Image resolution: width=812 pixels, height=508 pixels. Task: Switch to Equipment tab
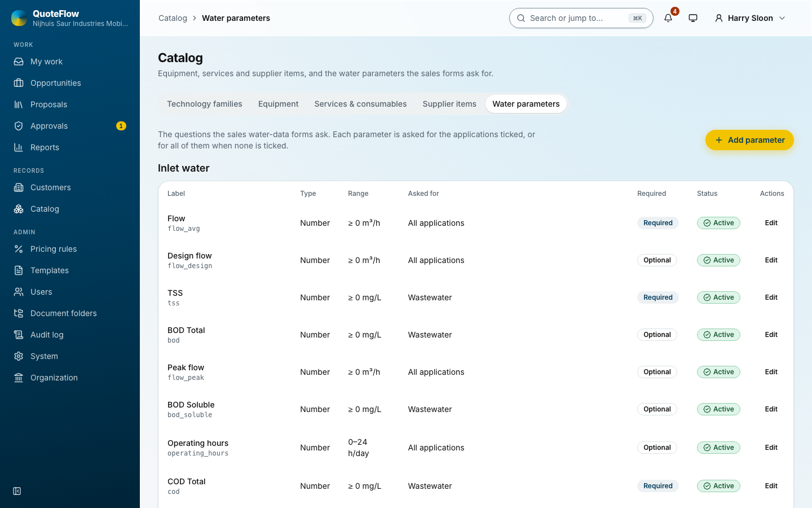(x=279, y=104)
